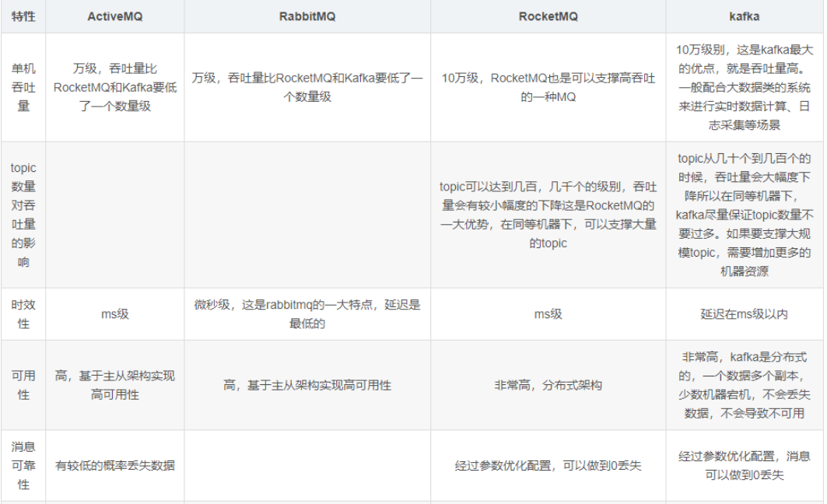
Task: Click RabbitMQ throughput cell mentioning 一个数量级
Action: [x=307, y=87]
